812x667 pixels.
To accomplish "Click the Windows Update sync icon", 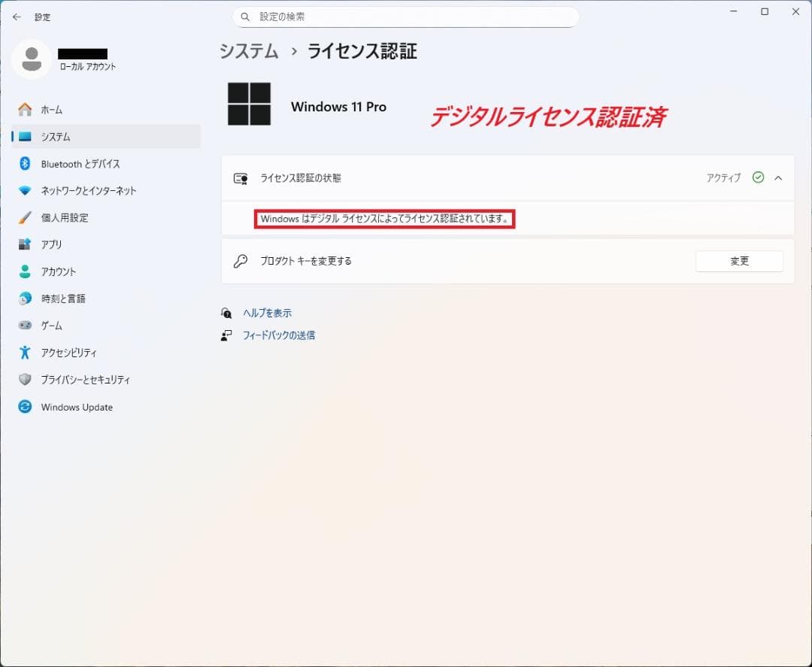I will click(x=25, y=407).
